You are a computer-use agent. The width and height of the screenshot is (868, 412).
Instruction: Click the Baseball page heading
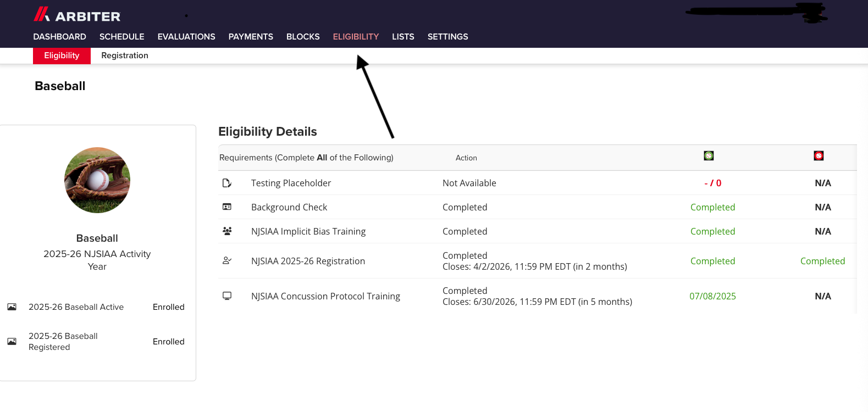point(60,86)
